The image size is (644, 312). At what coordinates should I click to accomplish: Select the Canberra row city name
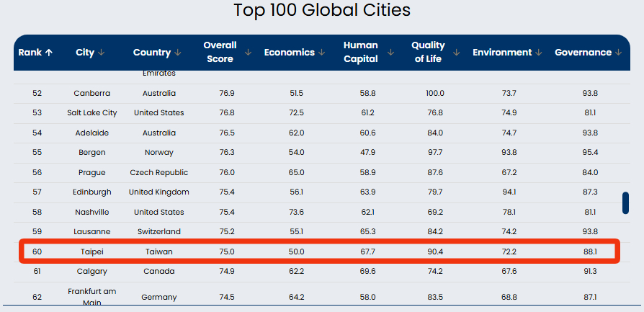(92, 94)
